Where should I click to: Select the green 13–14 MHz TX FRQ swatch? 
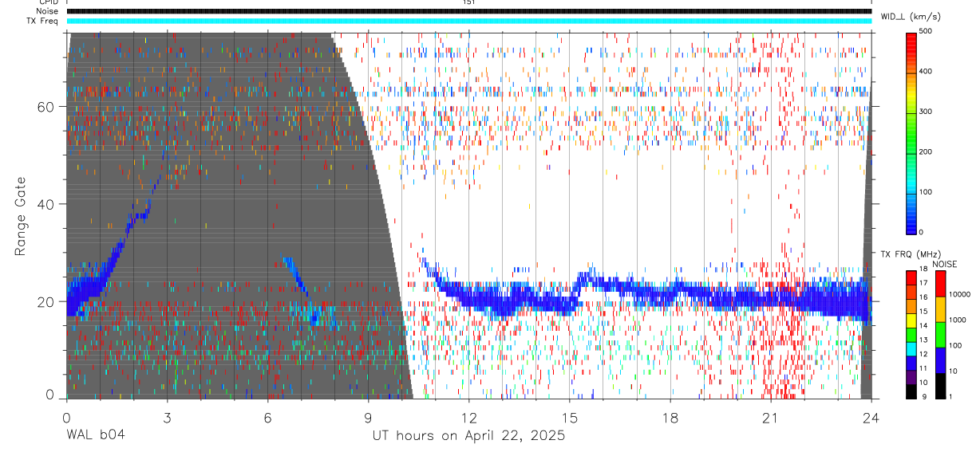911,334
